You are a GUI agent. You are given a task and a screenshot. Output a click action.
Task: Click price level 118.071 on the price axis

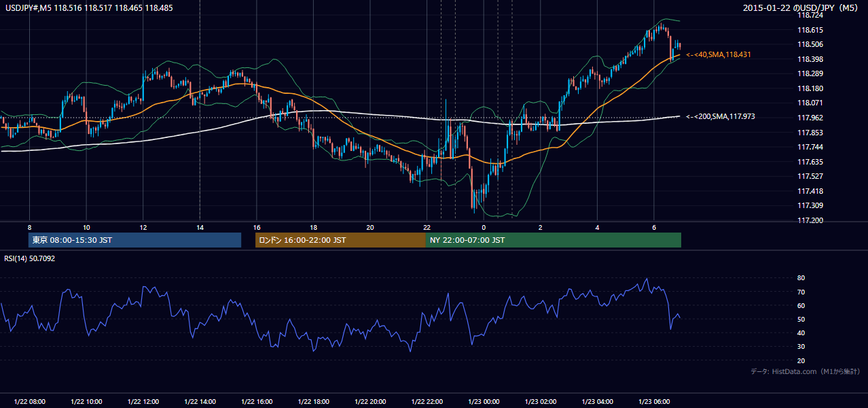pyautogui.click(x=810, y=103)
